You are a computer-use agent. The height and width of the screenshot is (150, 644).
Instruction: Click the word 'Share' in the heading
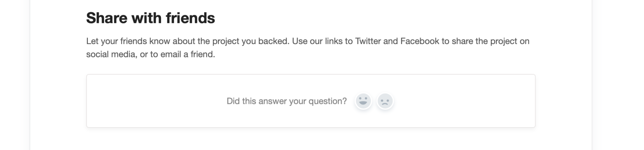(106, 18)
